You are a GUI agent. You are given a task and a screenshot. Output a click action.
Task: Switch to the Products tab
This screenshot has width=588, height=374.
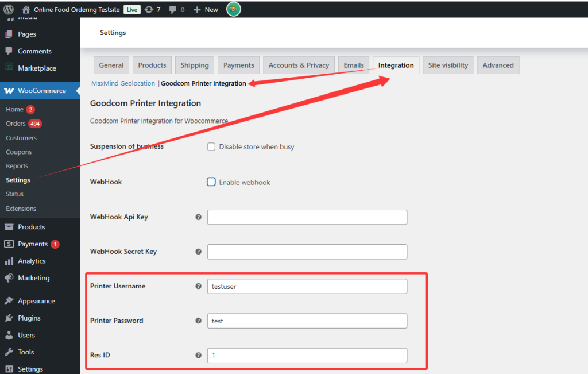pos(152,65)
